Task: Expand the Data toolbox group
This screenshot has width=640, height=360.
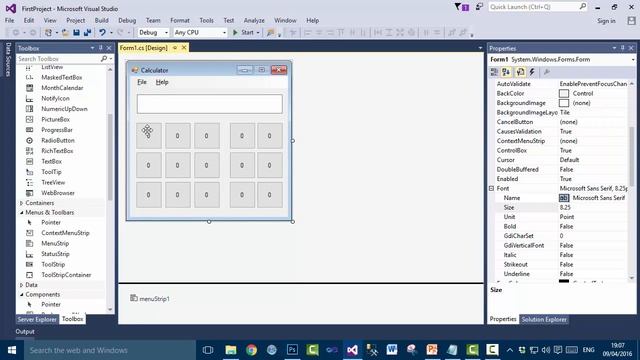Action: (22, 285)
